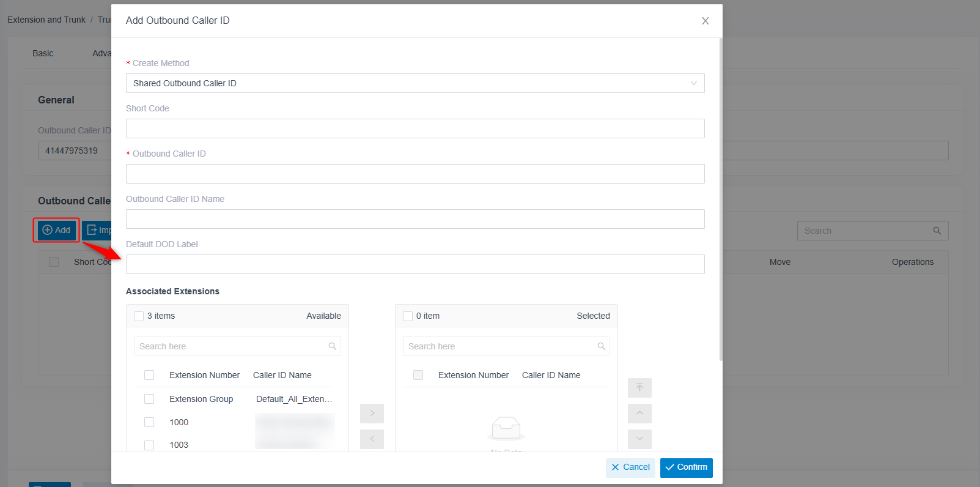This screenshot has height=487, width=980.
Task: Click the move-down chevron icon
Action: point(639,439)
